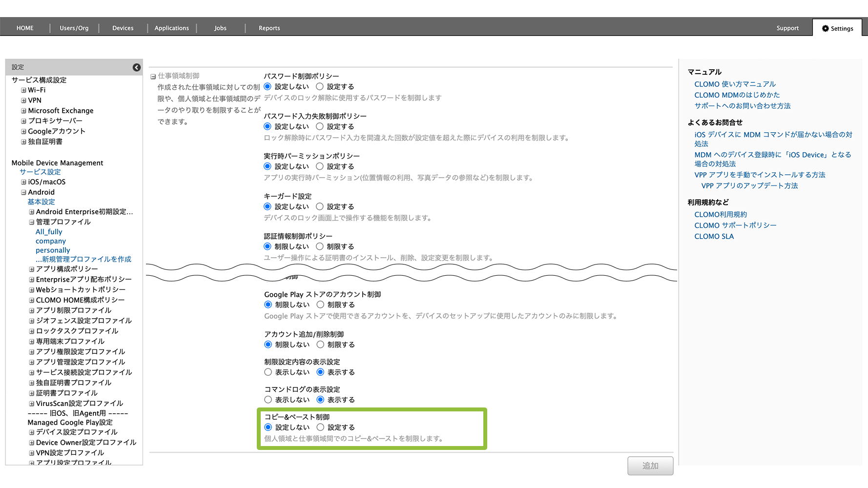The image size is (868, 488).
Task: Collapse the Android tree node
Action: click(x=23, y=192)
